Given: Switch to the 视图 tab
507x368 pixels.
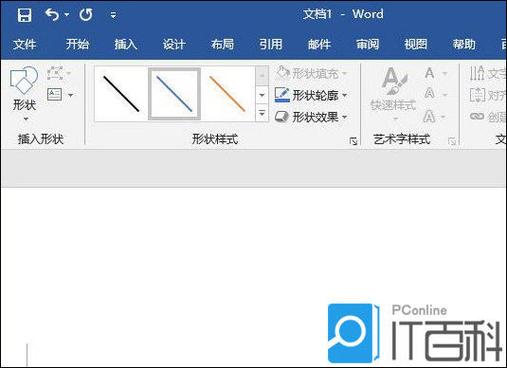Looking at the screenshot, I should tap(416, 44).
